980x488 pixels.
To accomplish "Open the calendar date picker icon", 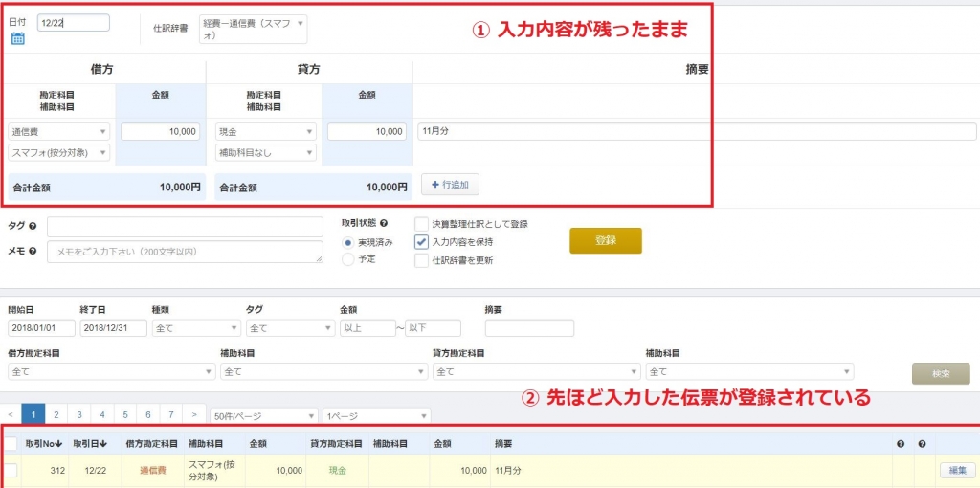I will [x=17, y=38].
